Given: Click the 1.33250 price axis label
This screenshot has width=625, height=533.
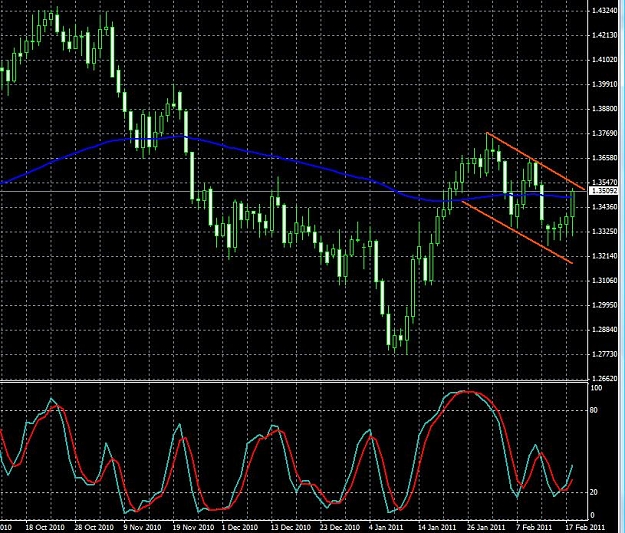Looking at the screenshot, I should pyautogui.click(x=605, y=232).
